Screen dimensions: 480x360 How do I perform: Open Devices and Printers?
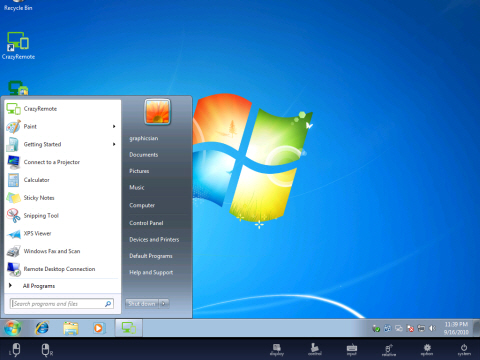point(154,239)
